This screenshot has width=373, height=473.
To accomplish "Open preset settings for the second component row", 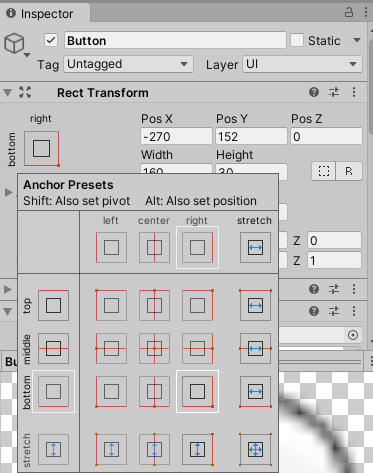I will pyautogui.click(x=334, y=289).
